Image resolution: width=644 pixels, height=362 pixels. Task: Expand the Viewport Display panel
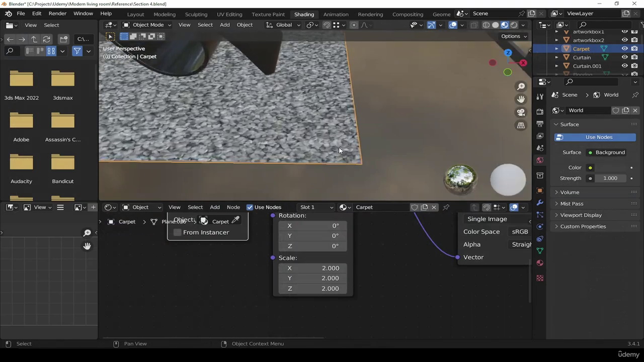pos(580,215)
